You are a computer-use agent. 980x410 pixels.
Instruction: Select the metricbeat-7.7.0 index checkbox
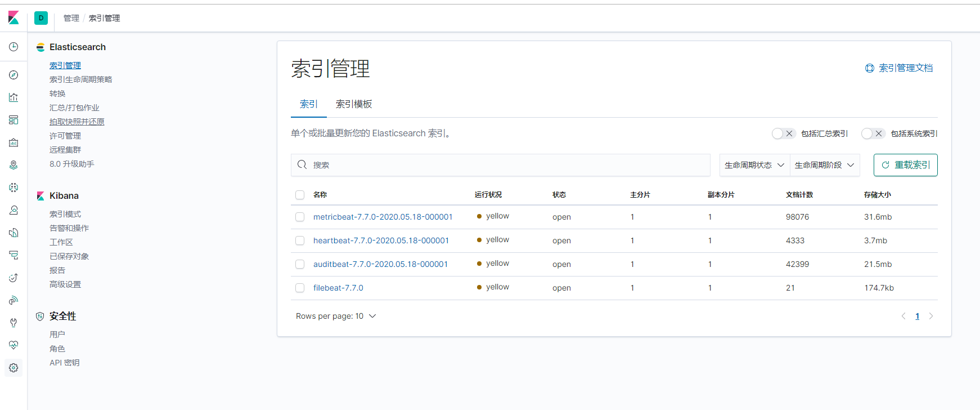300,217
